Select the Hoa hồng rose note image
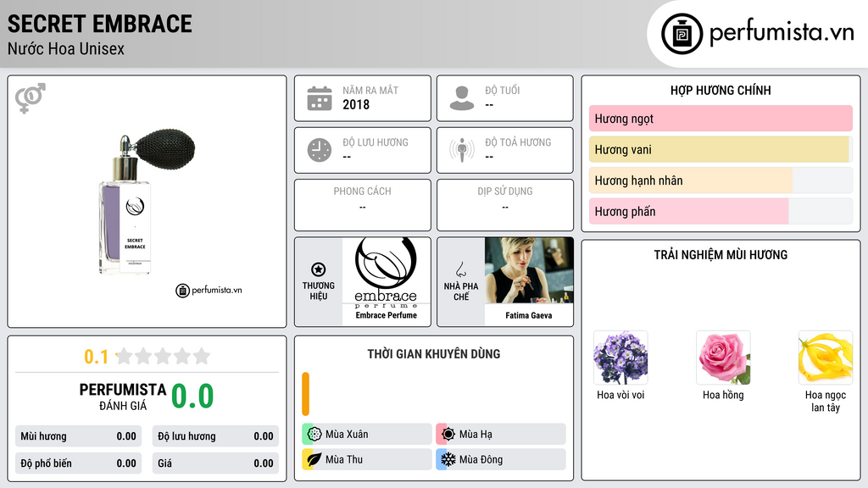The height and width of the screenshot is (488, 868). point(723,358)
